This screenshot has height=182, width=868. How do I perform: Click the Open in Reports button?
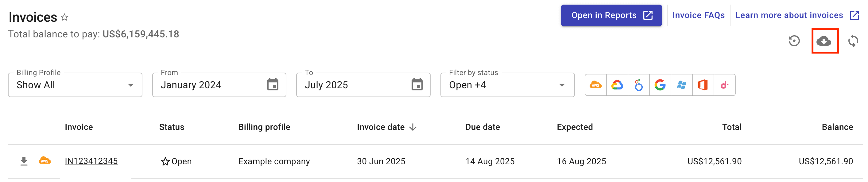(611, 15)
